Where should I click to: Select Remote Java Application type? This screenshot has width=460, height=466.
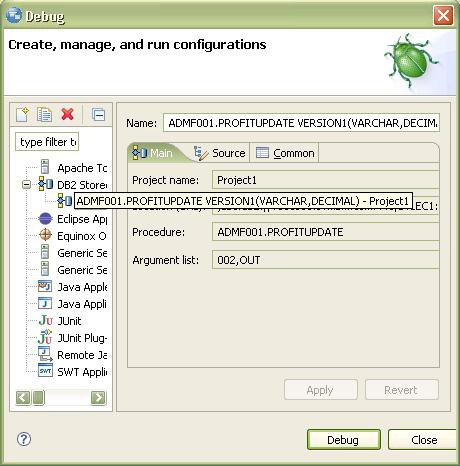[82, 355]
